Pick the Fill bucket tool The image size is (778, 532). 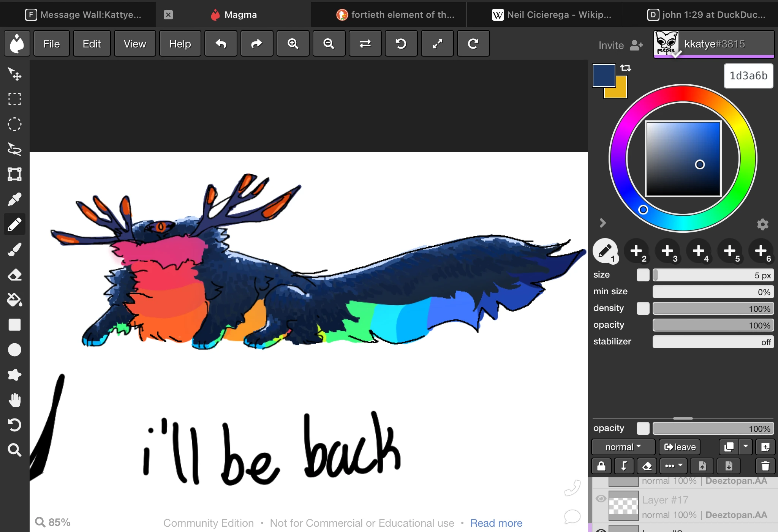coord(14,300)
